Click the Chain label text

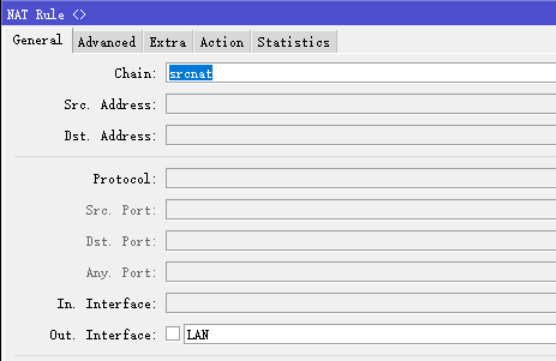[x=135, y=73]
